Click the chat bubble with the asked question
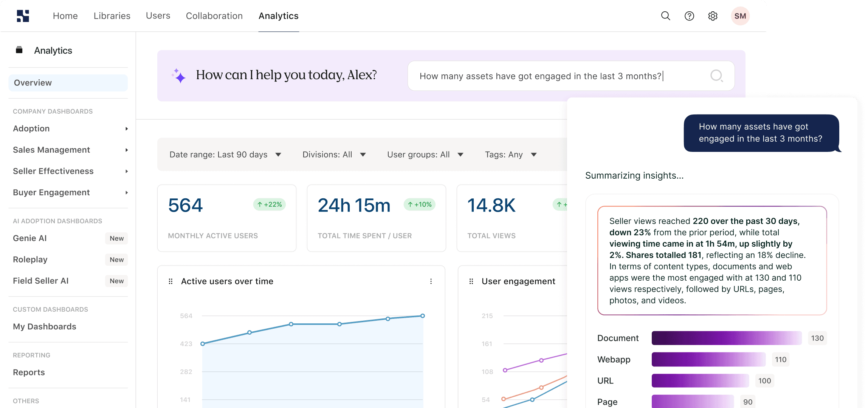Viewport: 868px width, 408px height. pyautogui.click(x=761, y=133)
